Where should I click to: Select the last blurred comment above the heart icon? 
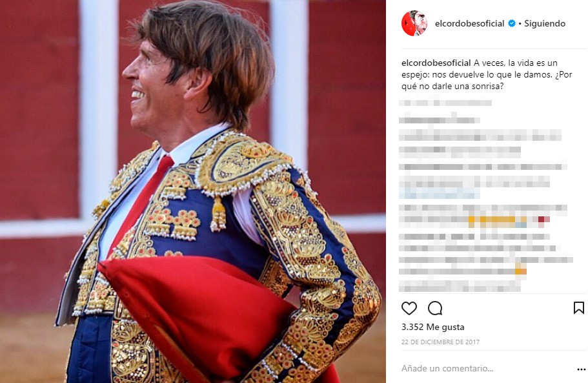pyautogui.click(x=460, y=287)
